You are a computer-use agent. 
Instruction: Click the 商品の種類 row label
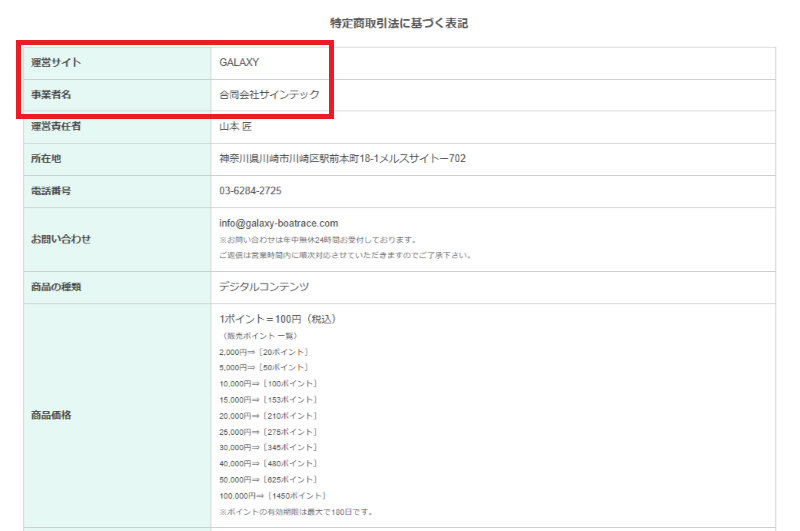point(56,287)
